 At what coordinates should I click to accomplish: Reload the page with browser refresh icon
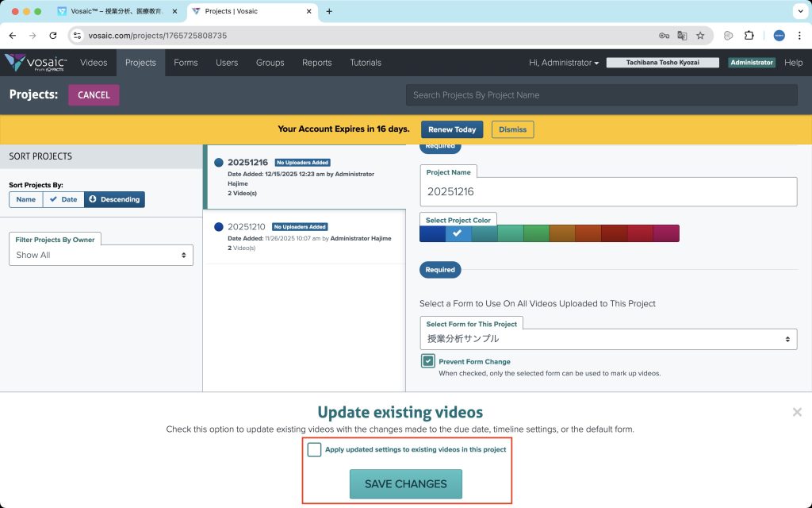click(x=53, y=36)
